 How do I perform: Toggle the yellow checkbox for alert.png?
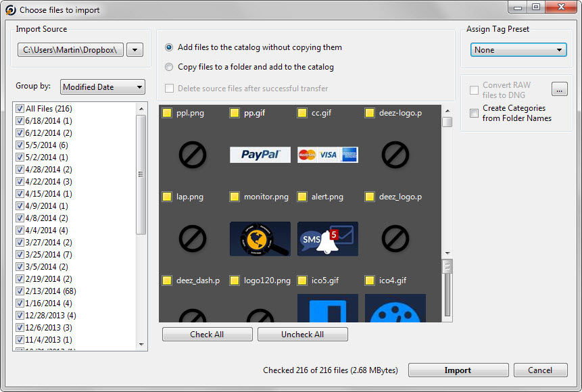coord(302,197)
